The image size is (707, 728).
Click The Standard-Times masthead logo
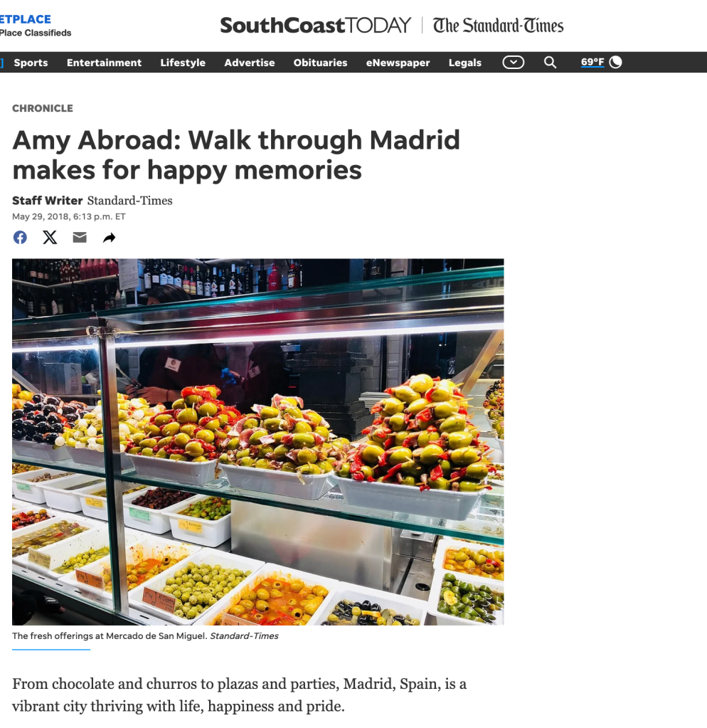pyautogui.click(x=498, y=25)
